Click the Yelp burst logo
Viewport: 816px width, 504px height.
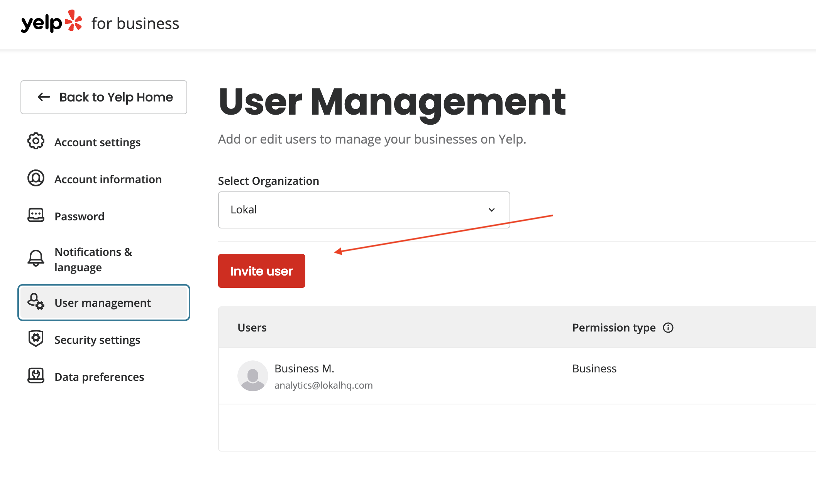pos(73,21)
